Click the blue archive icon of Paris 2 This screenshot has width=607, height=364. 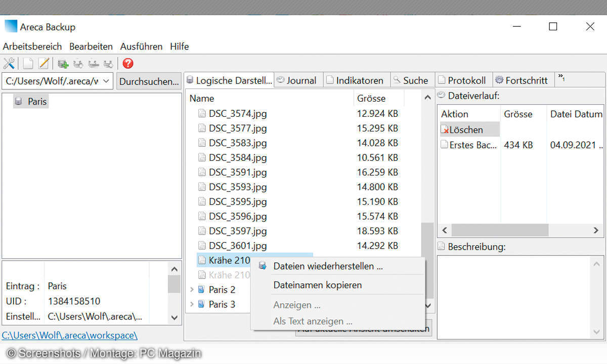coord(201,290)
